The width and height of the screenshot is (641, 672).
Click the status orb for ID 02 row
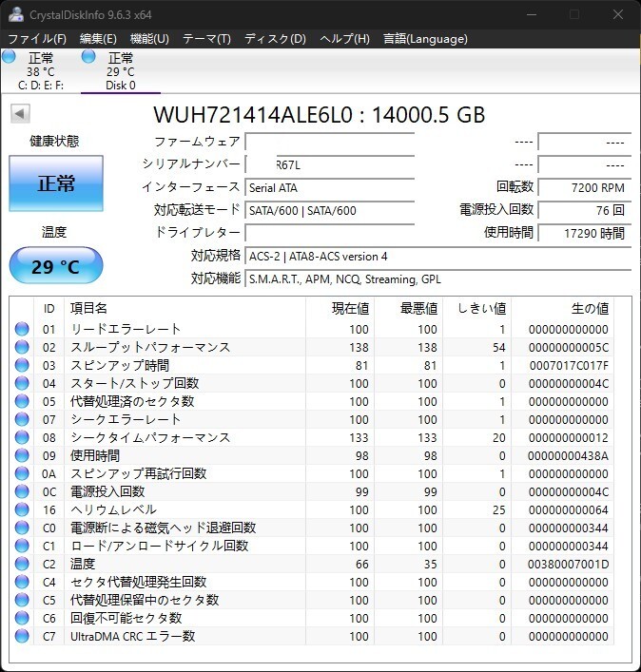(22, 347)
